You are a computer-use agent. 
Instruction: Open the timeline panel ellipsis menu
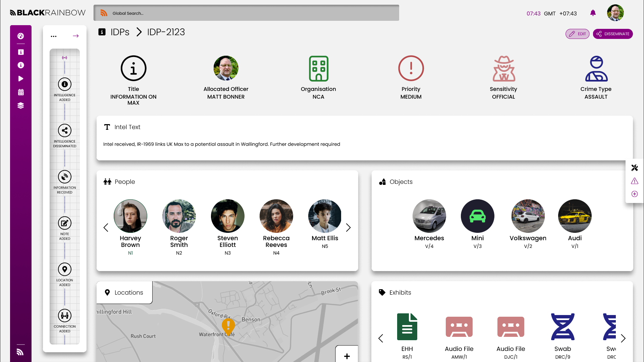coord(53,36)
